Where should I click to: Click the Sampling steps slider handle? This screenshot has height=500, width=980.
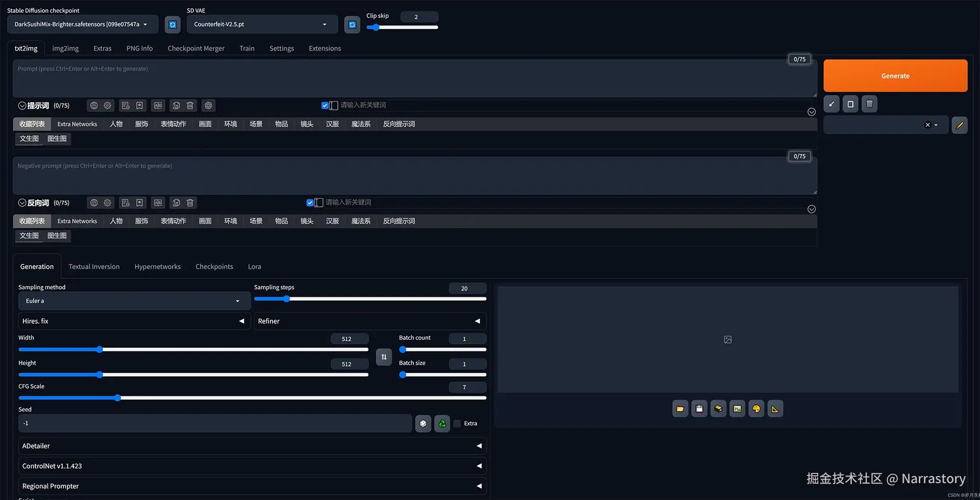[x=286, y=299]
